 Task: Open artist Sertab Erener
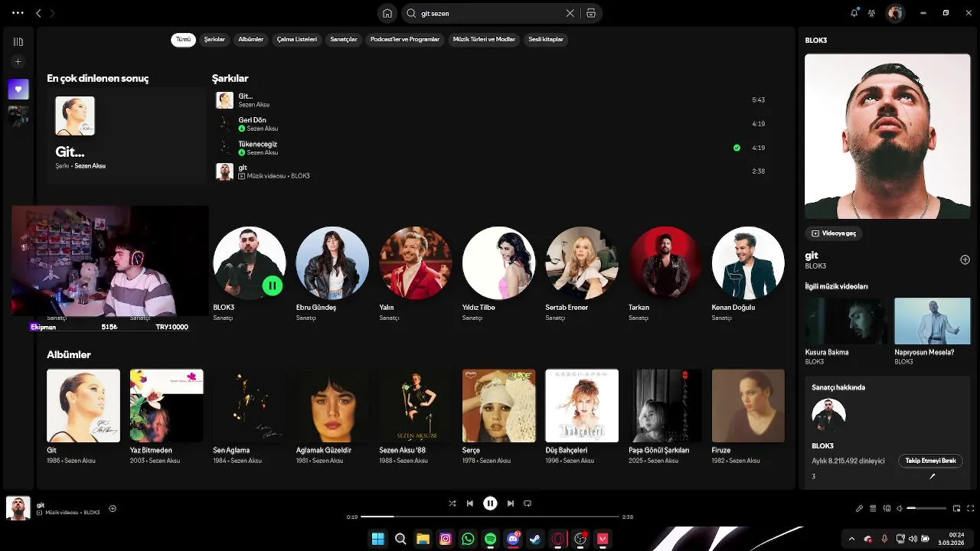coord(582,274)
